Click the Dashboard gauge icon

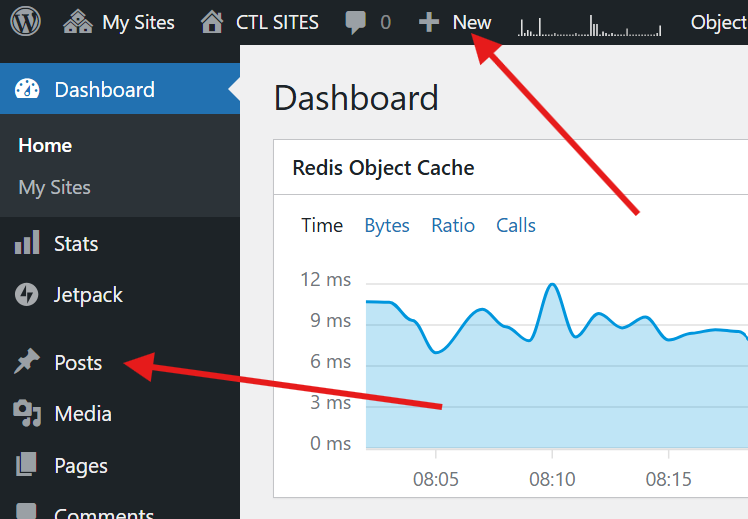27,89
